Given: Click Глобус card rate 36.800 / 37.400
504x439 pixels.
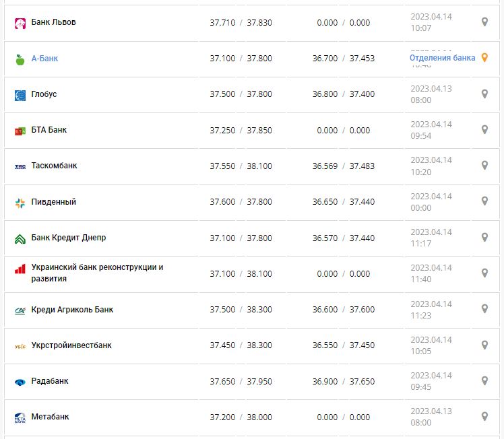Looking at the screenshot, I should tap(344, 94).
